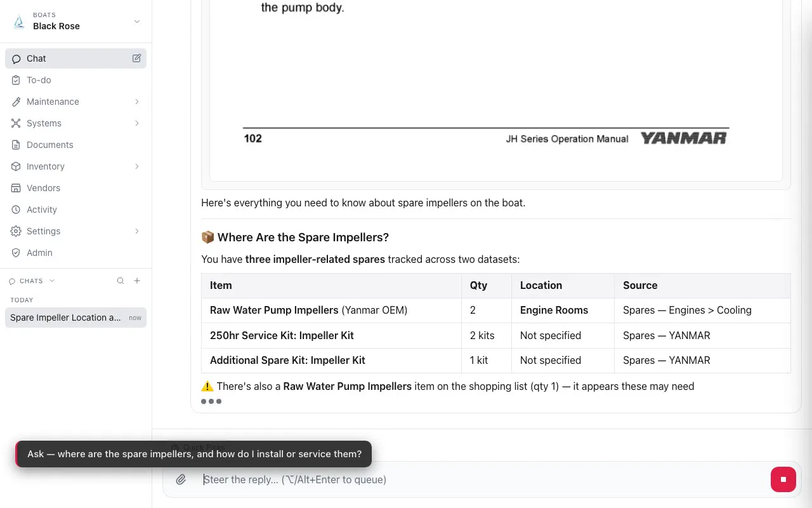Screen dimensions: 812x508
Task: Click the paperclip attach icon
Action: tap(181, 479)
